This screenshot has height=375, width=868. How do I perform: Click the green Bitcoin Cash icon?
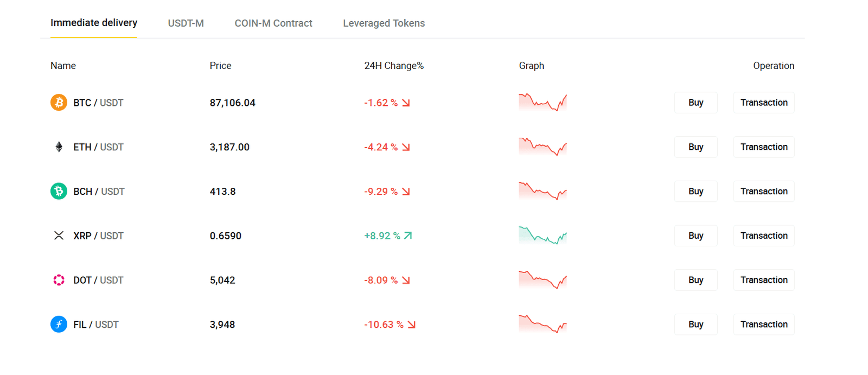59,191
